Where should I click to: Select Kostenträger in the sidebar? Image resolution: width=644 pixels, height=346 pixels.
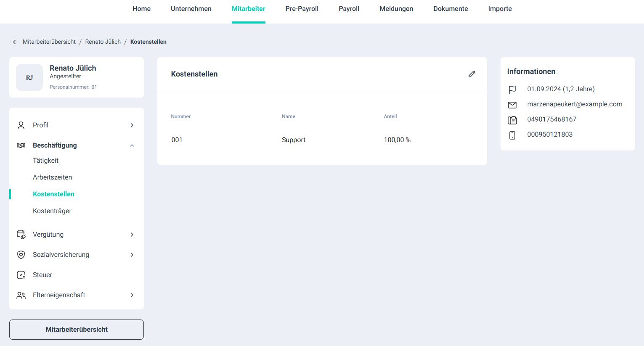click(52, 211)
